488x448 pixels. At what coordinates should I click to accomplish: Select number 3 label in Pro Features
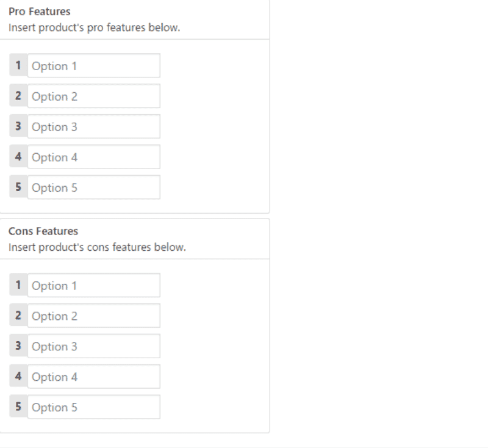point(18,126)
